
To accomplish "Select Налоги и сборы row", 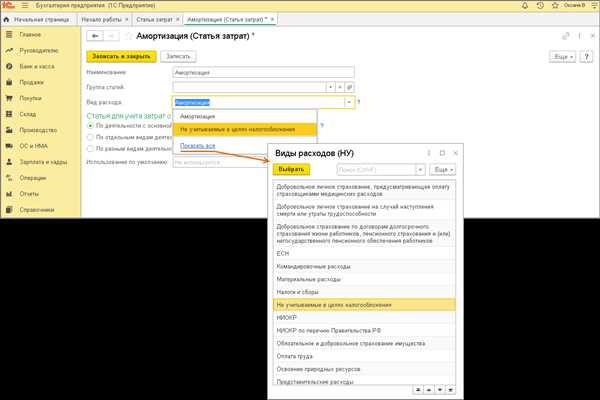I will (364, 292).
